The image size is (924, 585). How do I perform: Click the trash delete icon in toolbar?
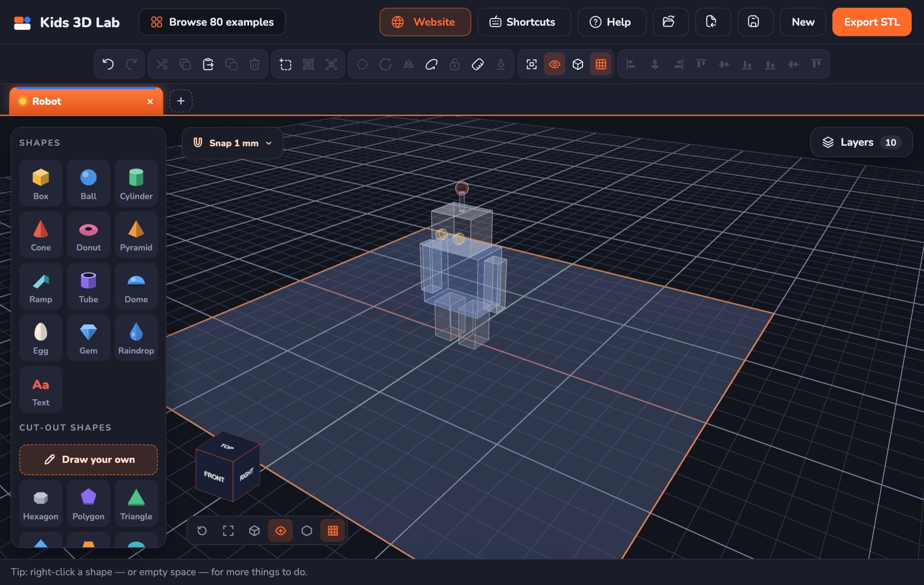tap(254, 64)
